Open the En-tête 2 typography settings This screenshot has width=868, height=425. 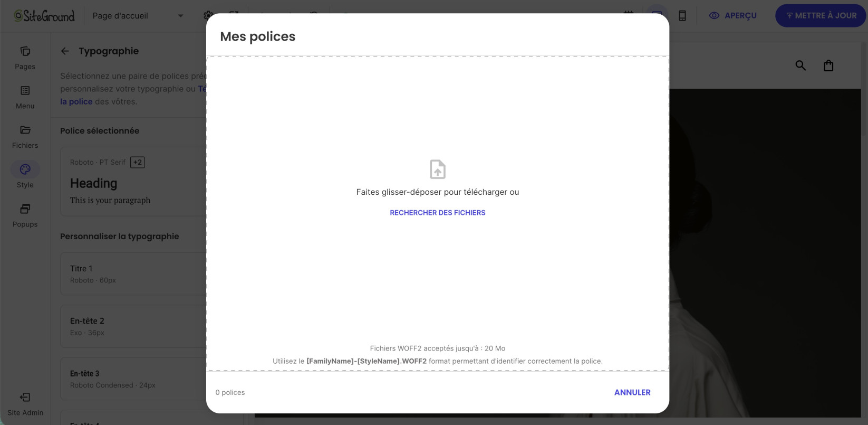133,326
